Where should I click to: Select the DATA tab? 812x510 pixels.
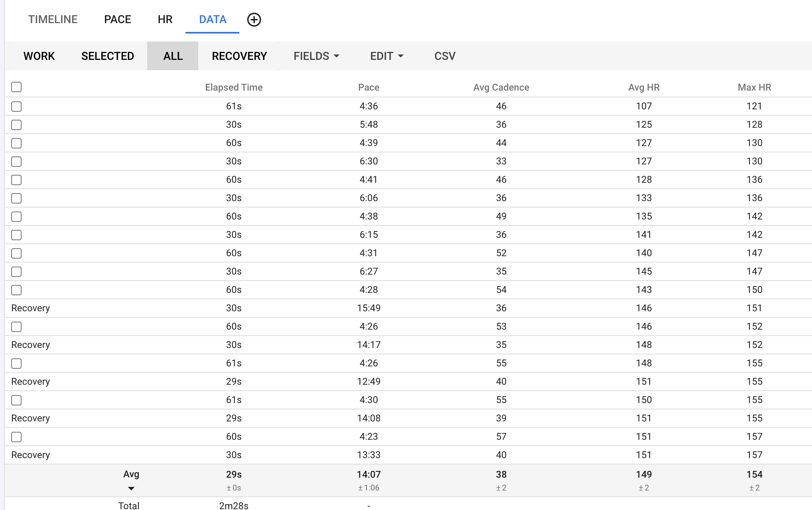point(213,20)
